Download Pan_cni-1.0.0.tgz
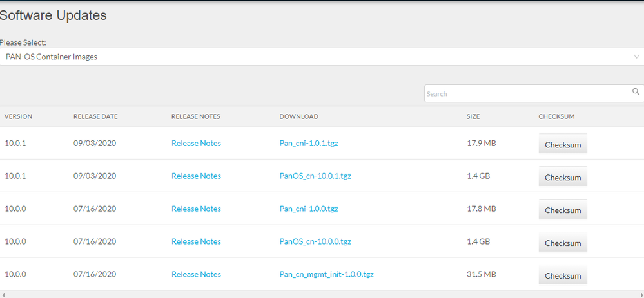 pos(309,209)
